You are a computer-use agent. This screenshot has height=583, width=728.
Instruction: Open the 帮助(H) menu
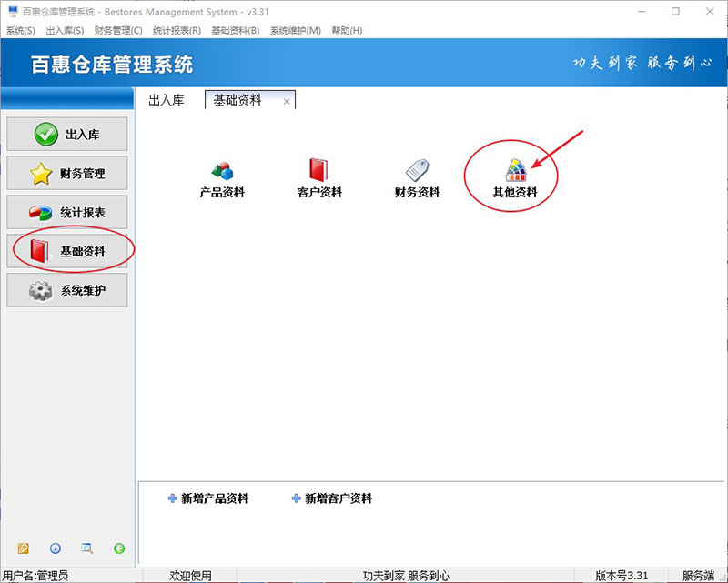coord(347,30)
